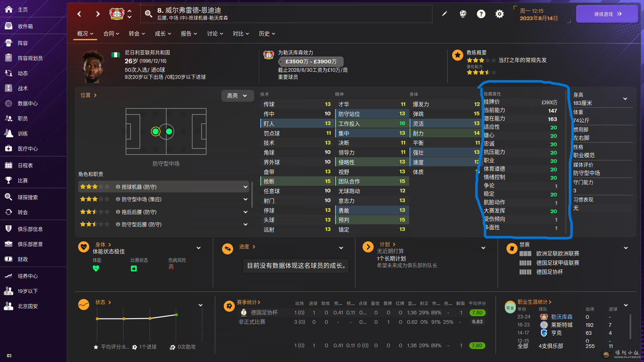644x362 pixels.
Task: Open 收件箱 in the sidebar
Action: point(25,26)
